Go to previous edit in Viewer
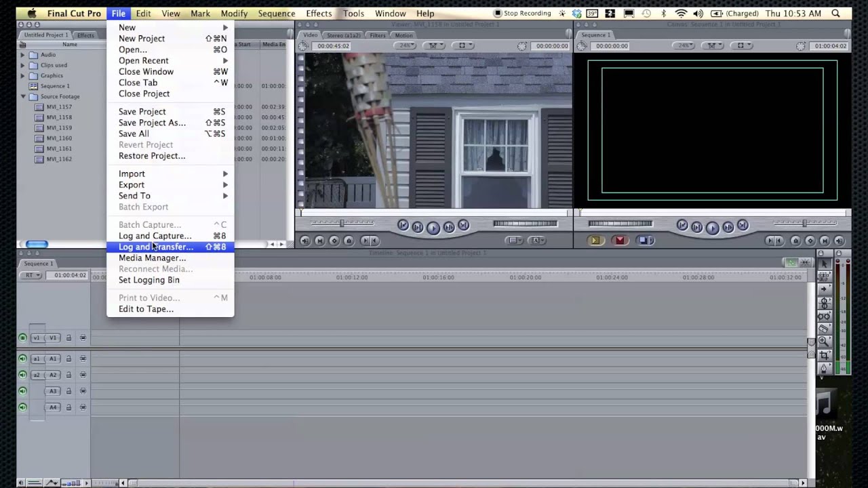This screenshot has height=488, width=868. point(403,225)
